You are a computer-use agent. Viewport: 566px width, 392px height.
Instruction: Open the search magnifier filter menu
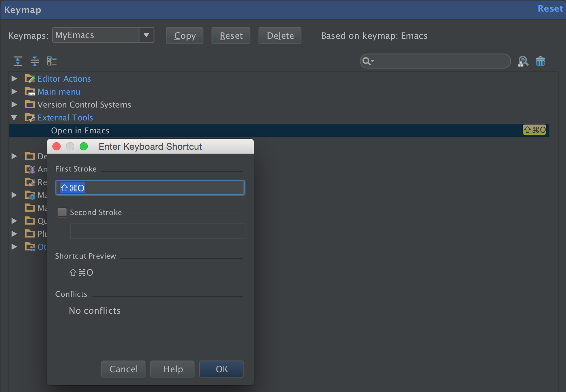[368, 61]
